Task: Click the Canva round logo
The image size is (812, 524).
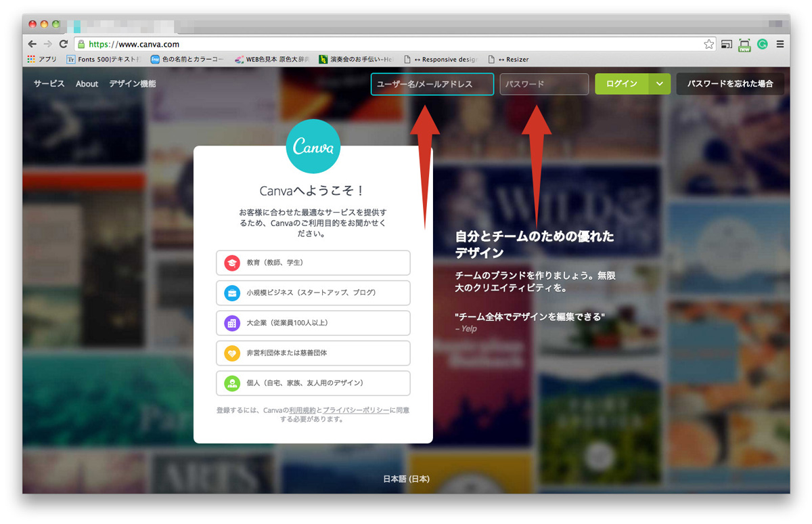Action: tap(313, 147)
